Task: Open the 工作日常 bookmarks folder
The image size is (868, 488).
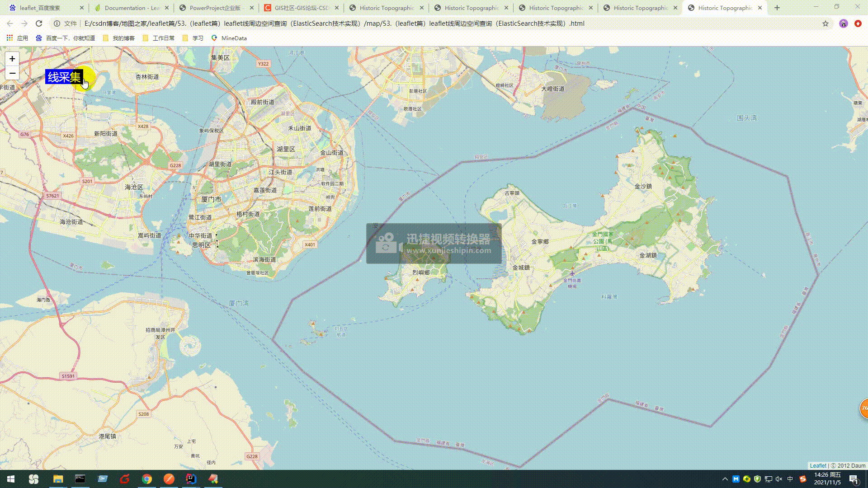Action: point(159,38)
